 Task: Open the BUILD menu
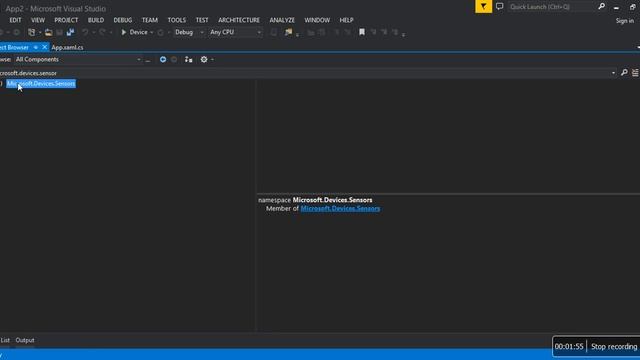click(x=96, y=20)
